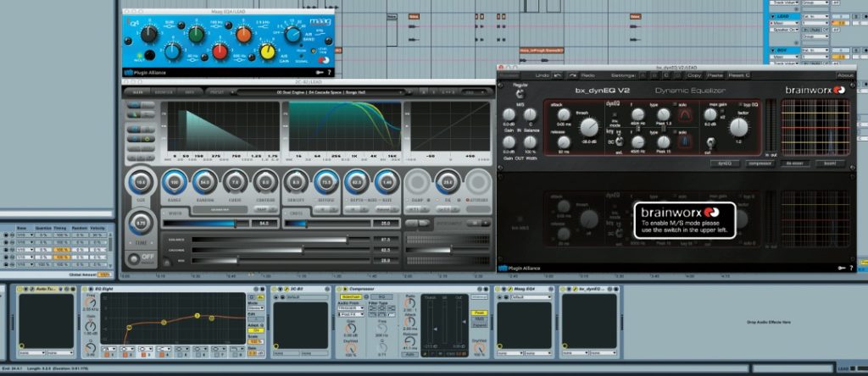Click the yellow Air Gain knob on Maag EQ4
868x376 pixels.
tap(267, 52)
